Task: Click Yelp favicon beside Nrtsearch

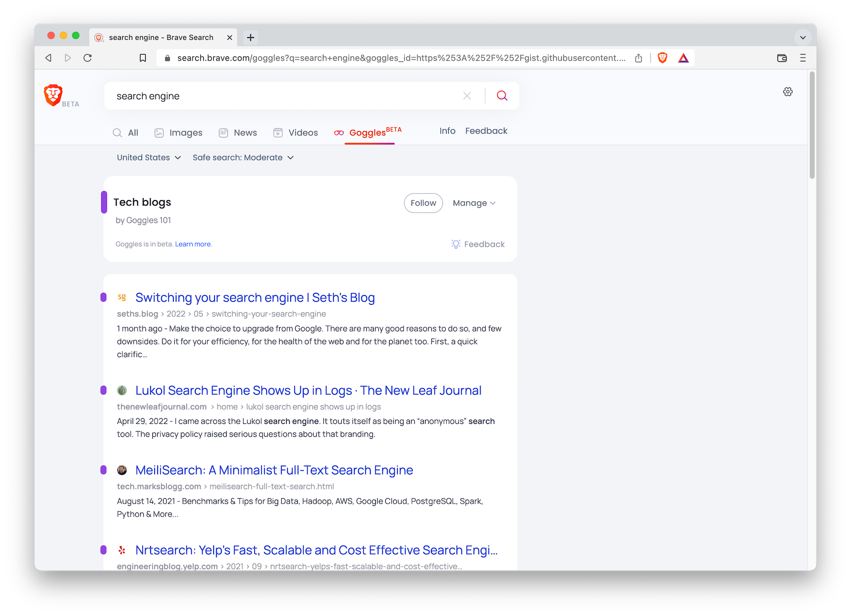Action: coord(122,550)
